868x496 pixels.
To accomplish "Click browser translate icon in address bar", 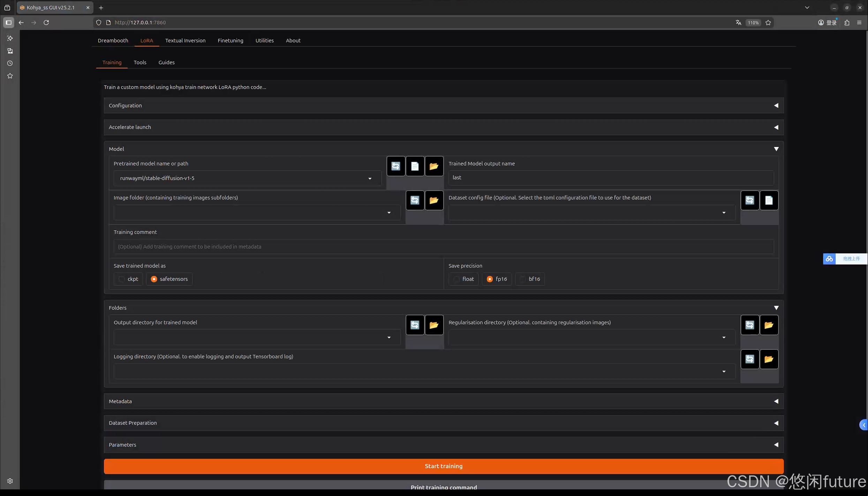I will 738,22.
